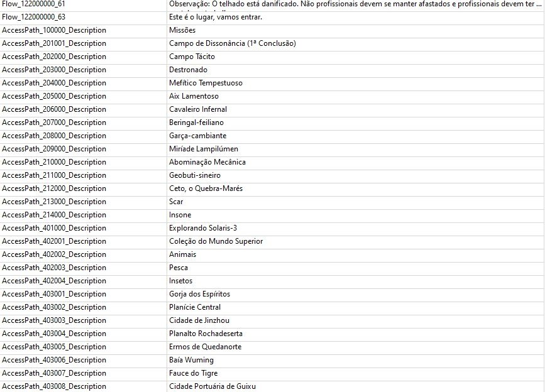The image size is (545, 392).
Task: Click the 'Scar' value cell
Action: [x=355, y=202]
